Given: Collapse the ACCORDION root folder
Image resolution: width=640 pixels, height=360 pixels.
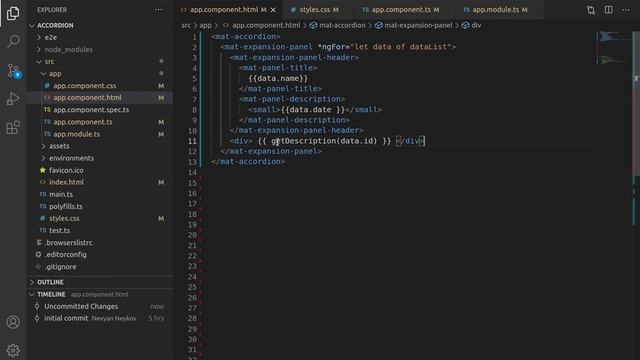Looking at the screenshot, I should [55, 25].
